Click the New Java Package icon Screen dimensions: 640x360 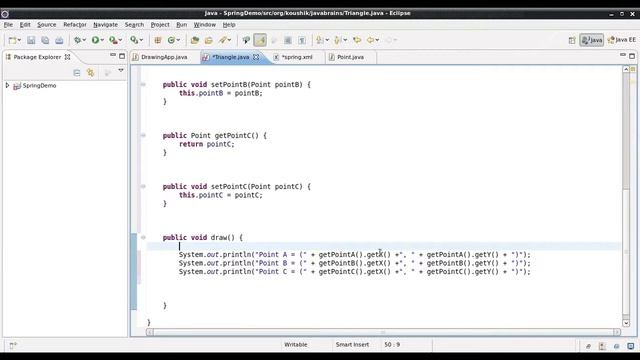[x=158, y=40]
